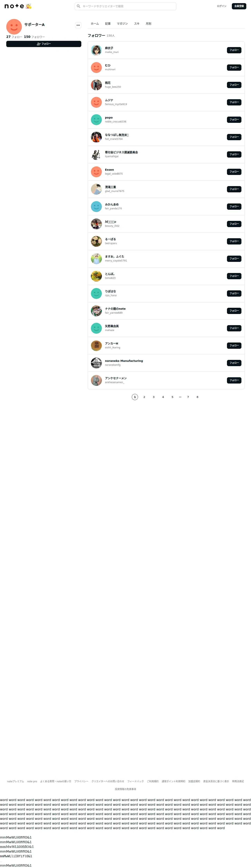The width and height of the screenshot is (251, 868).
Task: Click the 会員登録 button
Action: click(239, 6)
